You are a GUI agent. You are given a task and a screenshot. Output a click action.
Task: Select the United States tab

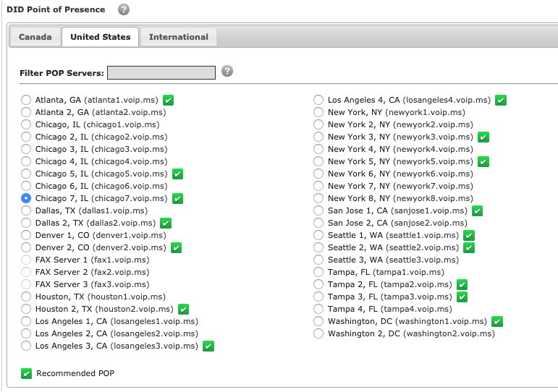pyautogui.click(x=101, y=37)
